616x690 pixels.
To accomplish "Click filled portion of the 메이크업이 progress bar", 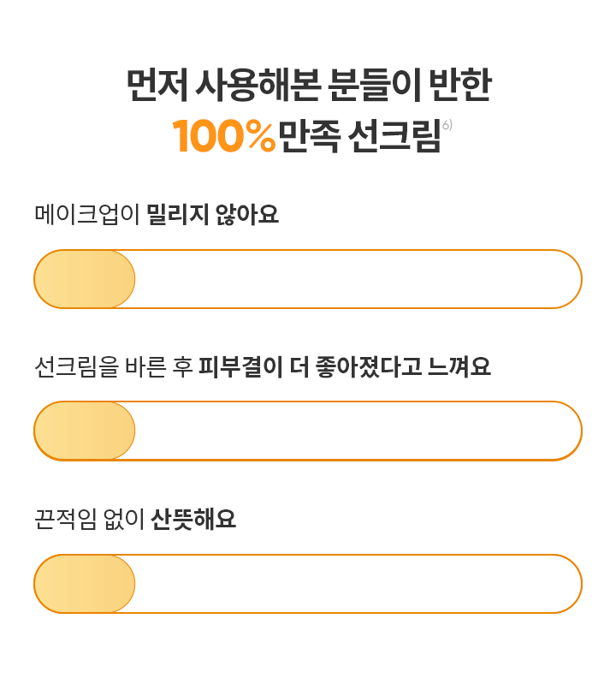I will point(85,279).
